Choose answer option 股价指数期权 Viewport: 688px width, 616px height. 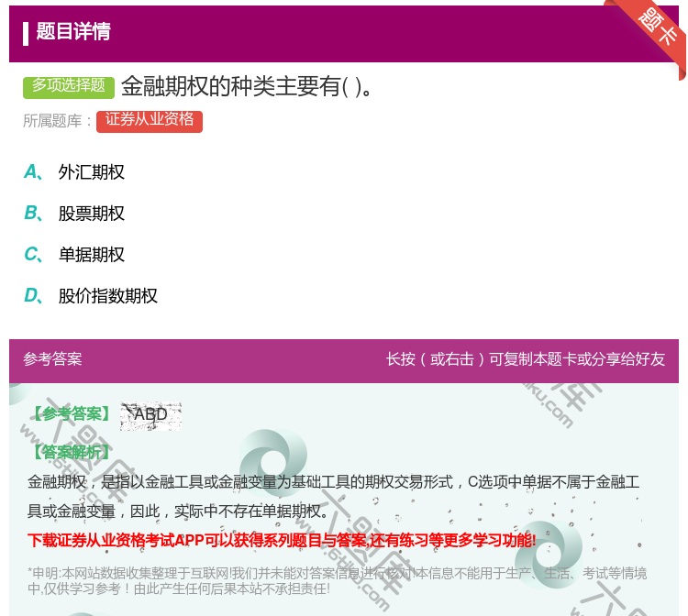tap(108, 296)
